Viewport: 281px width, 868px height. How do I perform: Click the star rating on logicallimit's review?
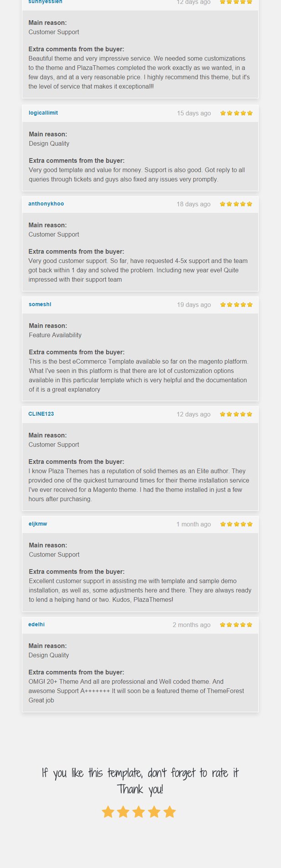pos(236,113)
